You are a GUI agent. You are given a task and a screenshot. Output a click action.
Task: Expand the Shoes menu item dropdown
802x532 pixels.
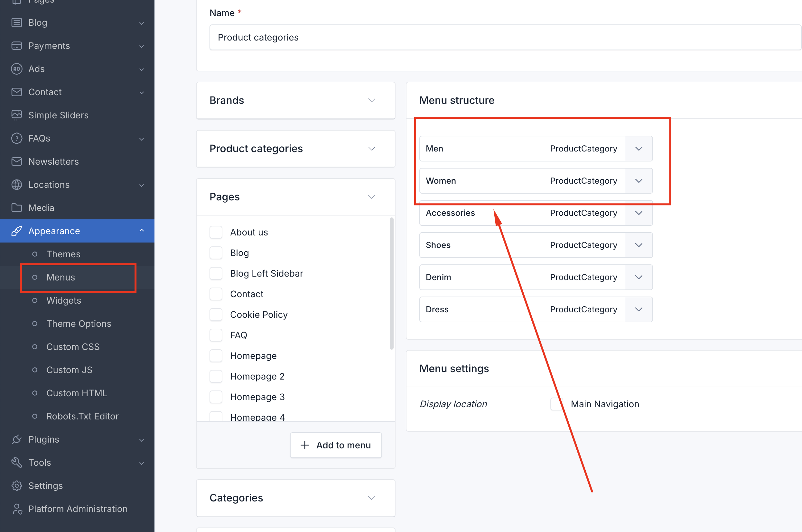tap(639, 245)
